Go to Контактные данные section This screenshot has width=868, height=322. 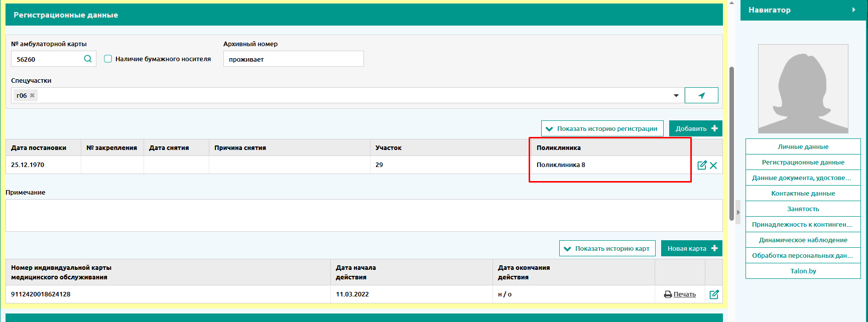point(803,194)
